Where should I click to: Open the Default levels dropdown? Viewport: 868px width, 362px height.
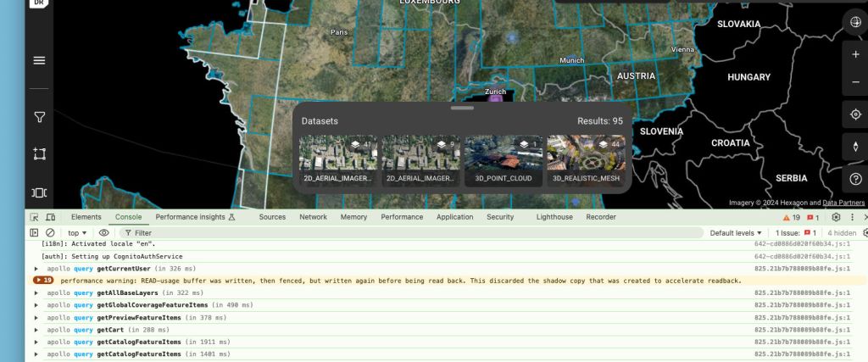coord(736,232)
